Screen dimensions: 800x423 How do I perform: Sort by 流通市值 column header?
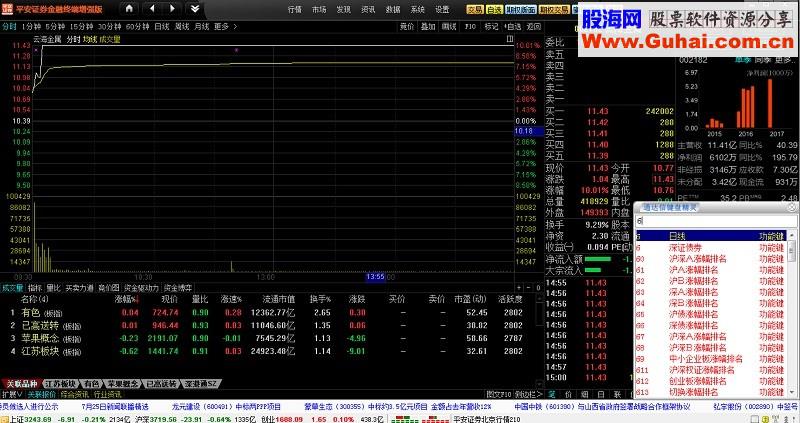tap(279, 300)
